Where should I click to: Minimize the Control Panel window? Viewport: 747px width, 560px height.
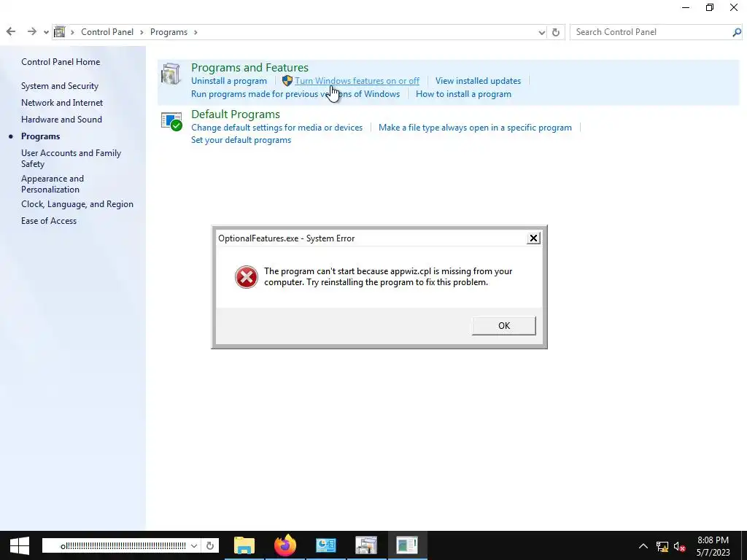point(686,7)
